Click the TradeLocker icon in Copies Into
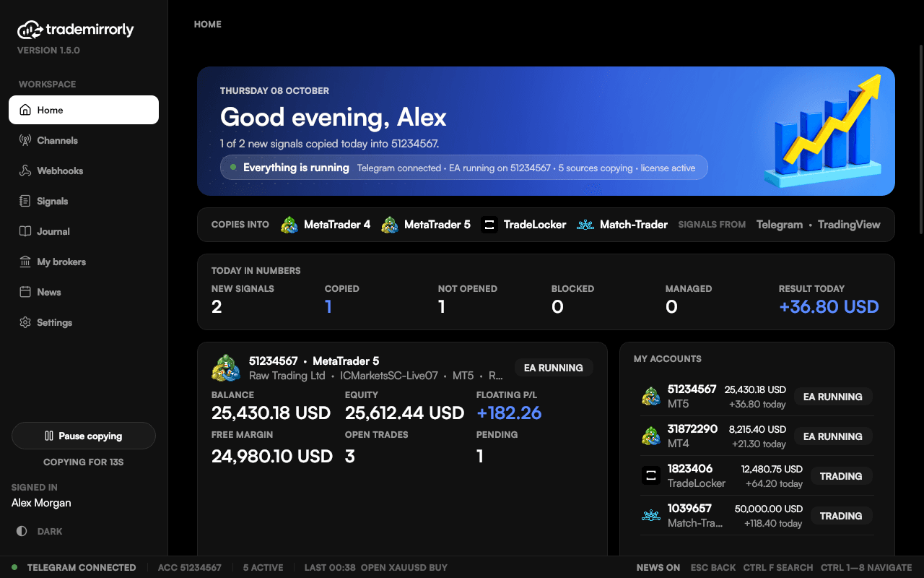The height and width of the screenshot is (578, 924). pyautogui.click(x=489, y=225)
